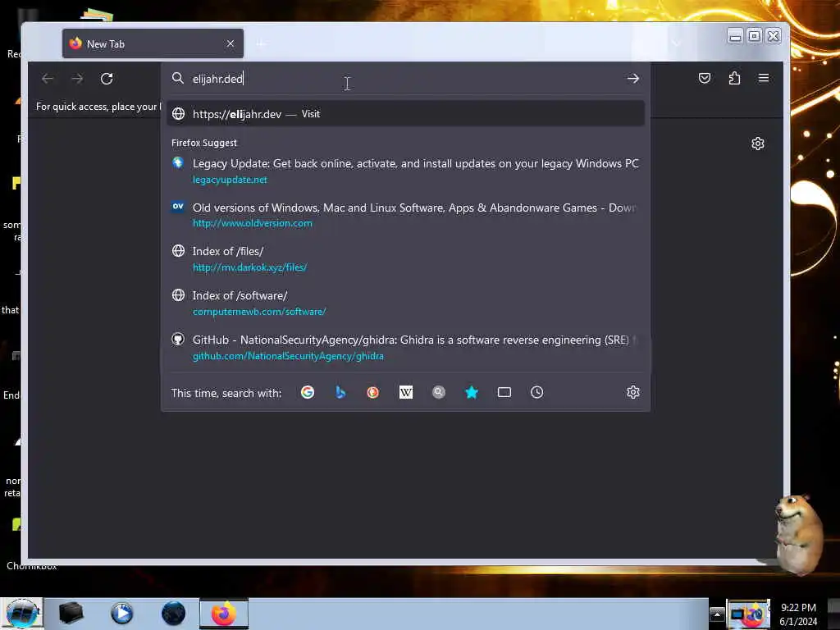
Task: Click the Go arrow in address bar
Action: click(632, 79)
